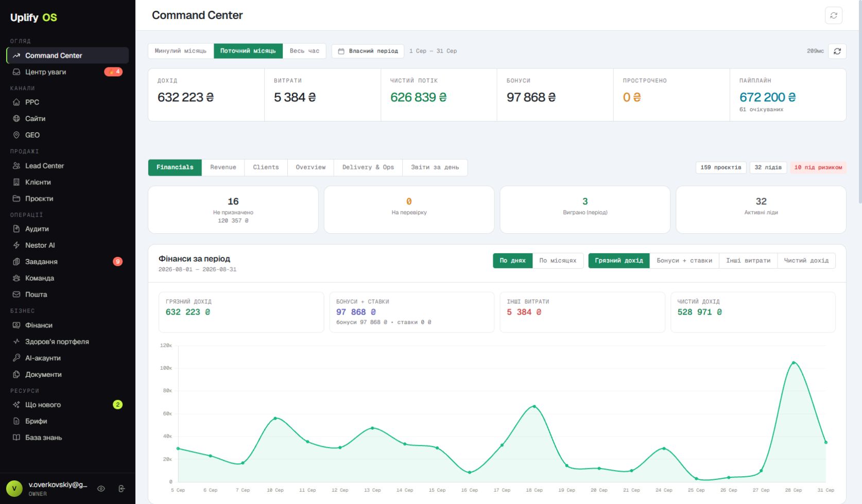The image size is (862, 504).
Task: Switch chart grouping to По днях
Action: pos(512,261)
